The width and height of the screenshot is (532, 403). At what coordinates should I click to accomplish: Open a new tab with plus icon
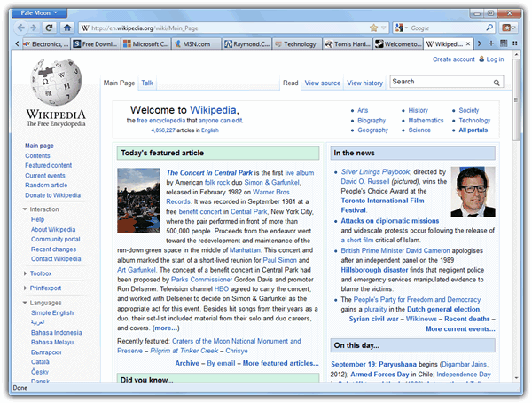491,43
